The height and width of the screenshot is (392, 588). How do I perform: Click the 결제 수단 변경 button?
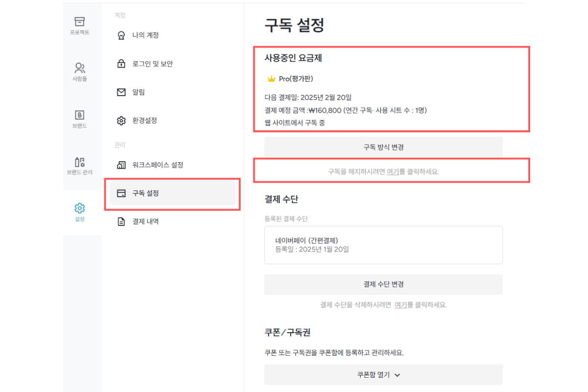(x=383, y=284)
